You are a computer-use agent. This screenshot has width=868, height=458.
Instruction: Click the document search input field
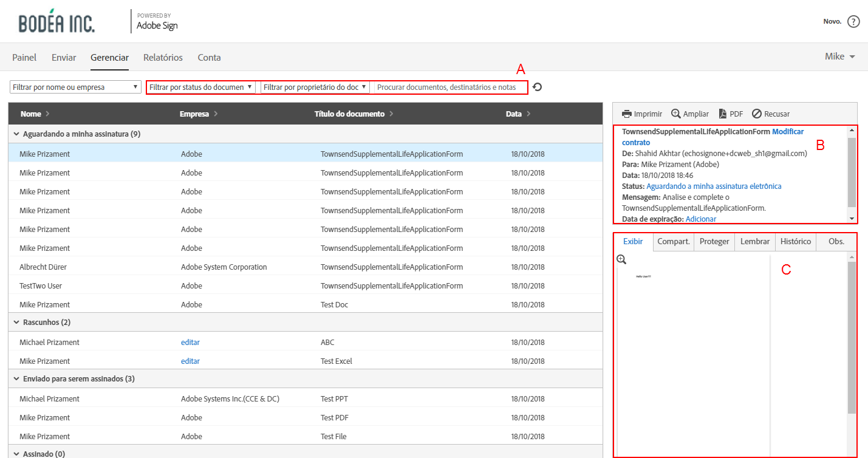pos(449,87)
